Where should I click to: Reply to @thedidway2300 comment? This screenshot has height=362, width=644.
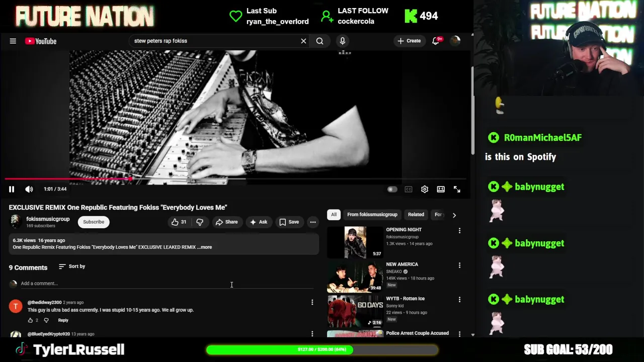63,320
